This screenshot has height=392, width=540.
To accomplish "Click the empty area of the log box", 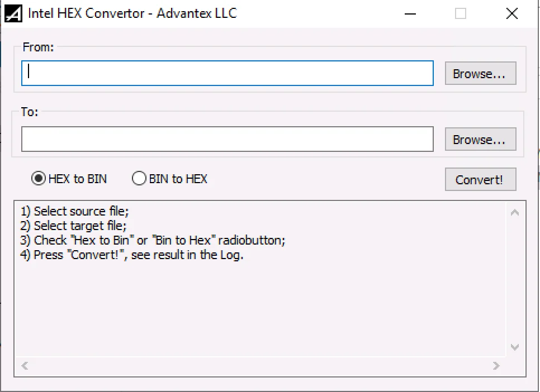I will [257, 313].
